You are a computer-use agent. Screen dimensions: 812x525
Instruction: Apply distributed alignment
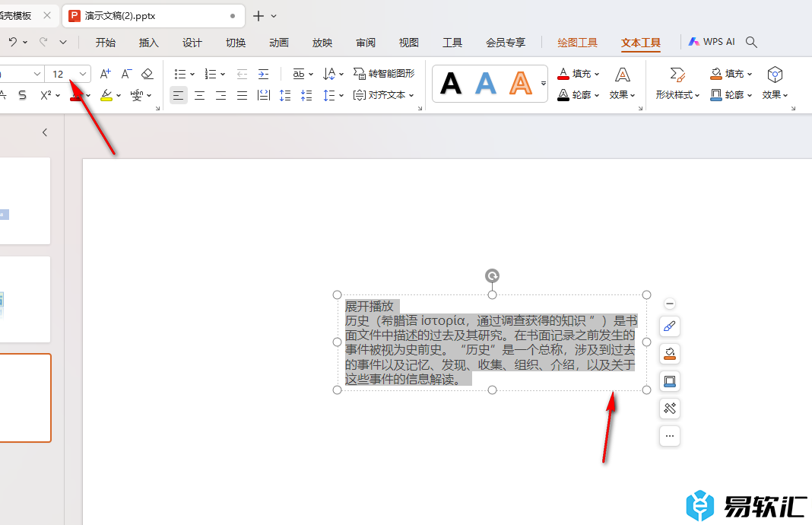(264, 95)
